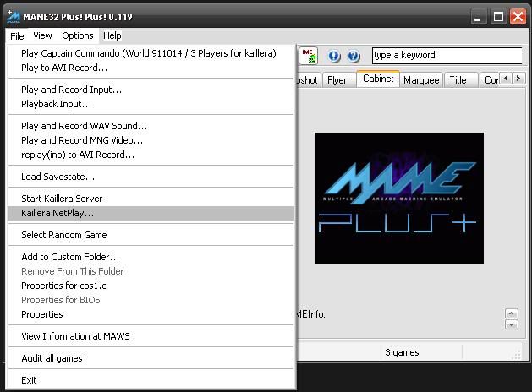Screen dimensions: 532x392
Task: Open the View menu
Action: click(42, 35)
